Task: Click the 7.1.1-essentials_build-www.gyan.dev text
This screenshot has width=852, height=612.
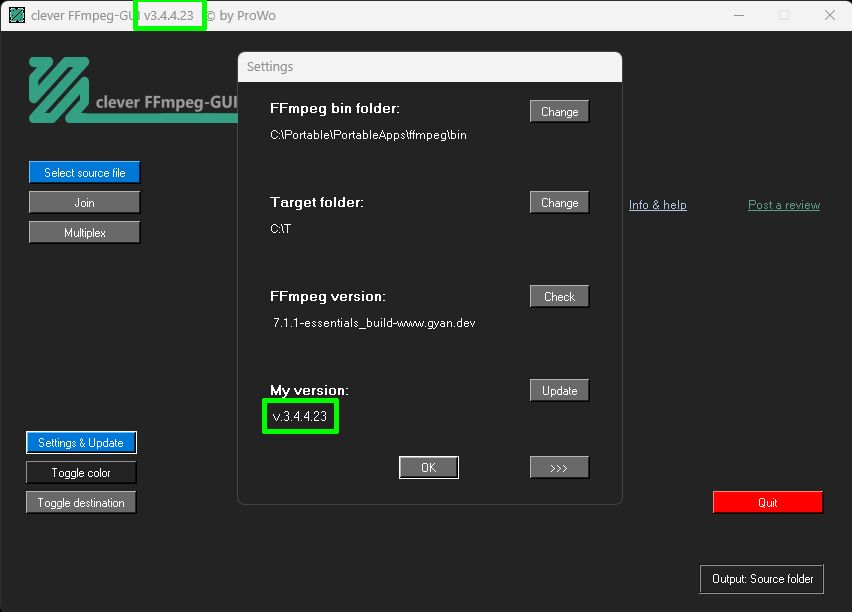Action: click(x=374, y=323)
